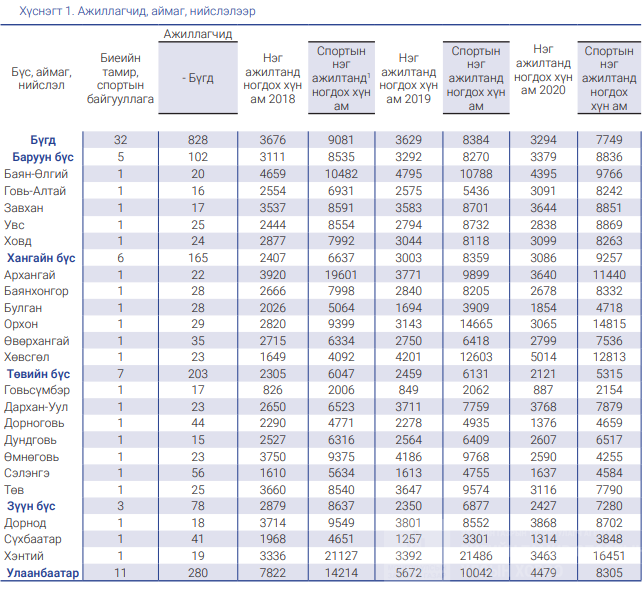The width and height of the screenshot is (644, 605).
Task: Click the 'Сүхбаатар' row label
Action: pyautogui.click(x=32, y=539)
